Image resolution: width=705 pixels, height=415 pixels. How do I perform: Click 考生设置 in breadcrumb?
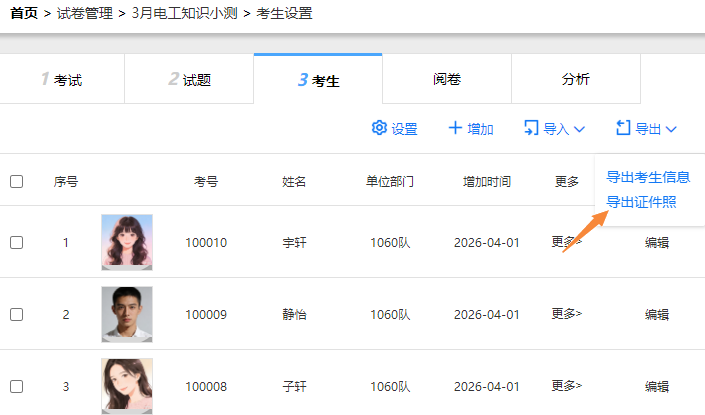click(x=284, y=13)
